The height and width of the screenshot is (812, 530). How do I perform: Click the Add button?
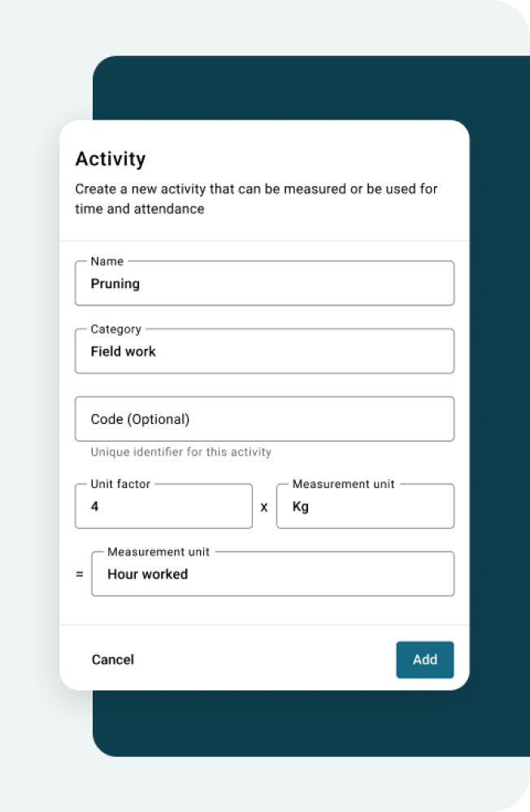click(x=424, y=660)
